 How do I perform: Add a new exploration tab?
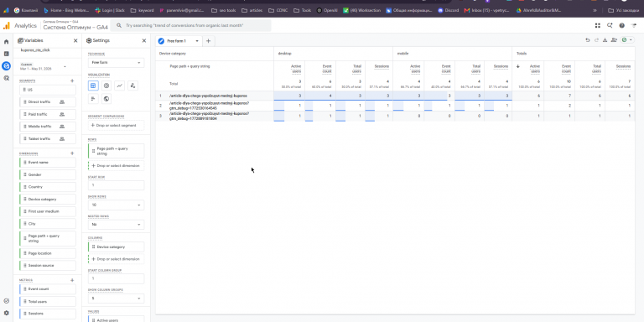pyautogui.click(x=208, y=41)
